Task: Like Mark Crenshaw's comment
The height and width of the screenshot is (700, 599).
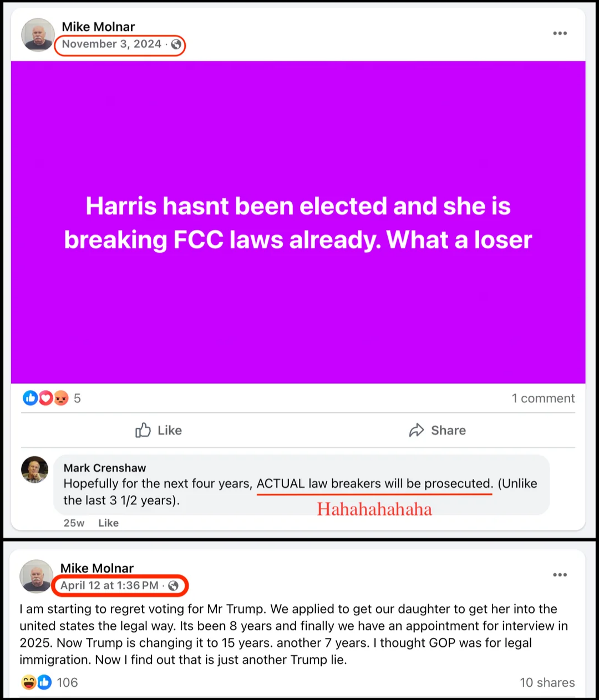Action: pos(108,523)
